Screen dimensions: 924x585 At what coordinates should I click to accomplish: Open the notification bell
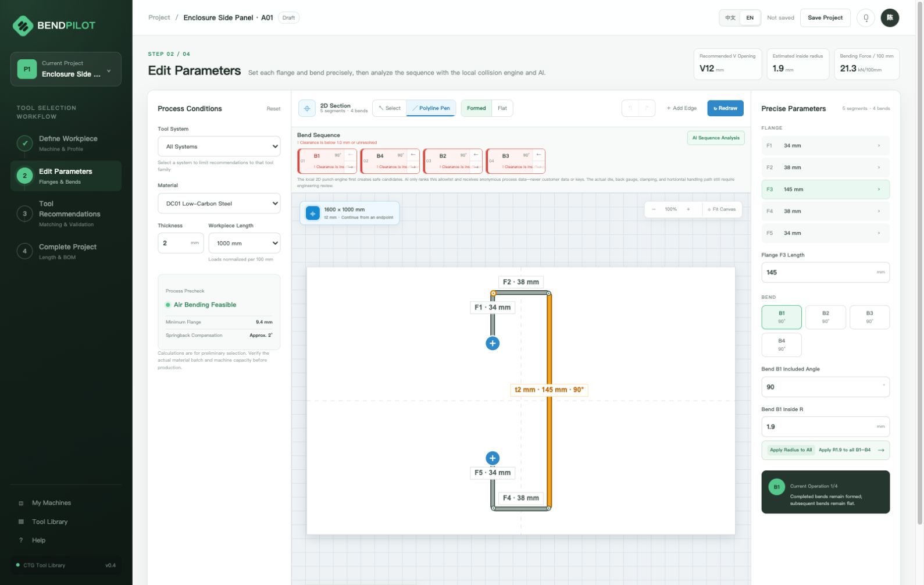point(866,18)
